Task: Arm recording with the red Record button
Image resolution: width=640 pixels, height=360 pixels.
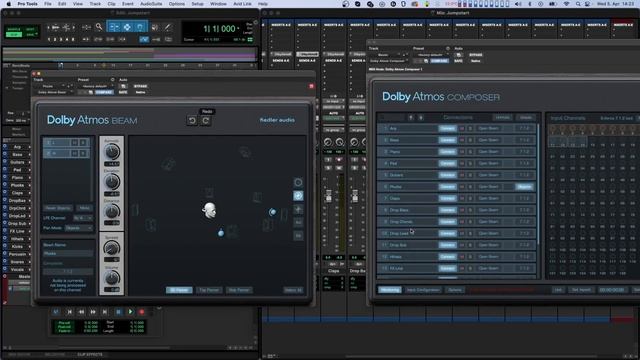Action: pyautogui.click(x=142, y=312)
